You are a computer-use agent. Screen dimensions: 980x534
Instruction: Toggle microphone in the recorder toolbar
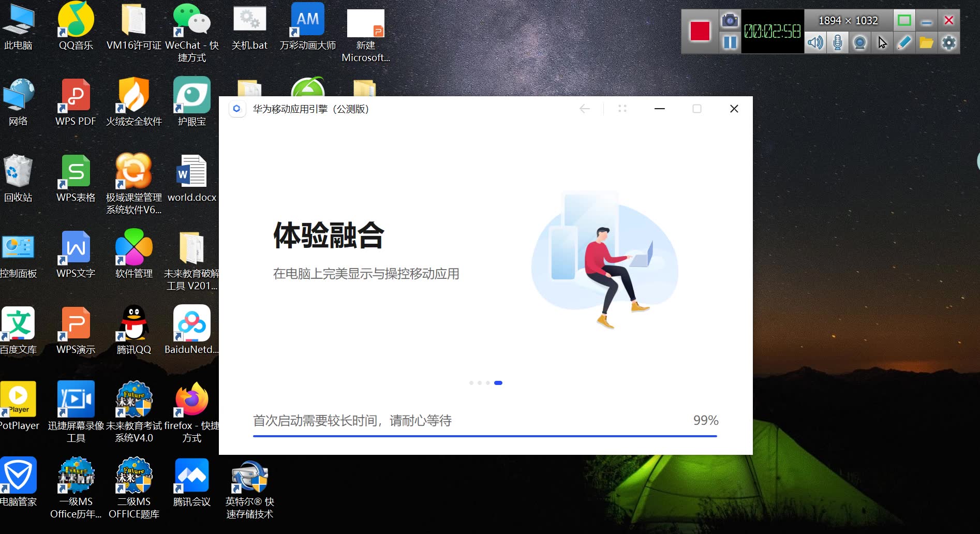837,42
